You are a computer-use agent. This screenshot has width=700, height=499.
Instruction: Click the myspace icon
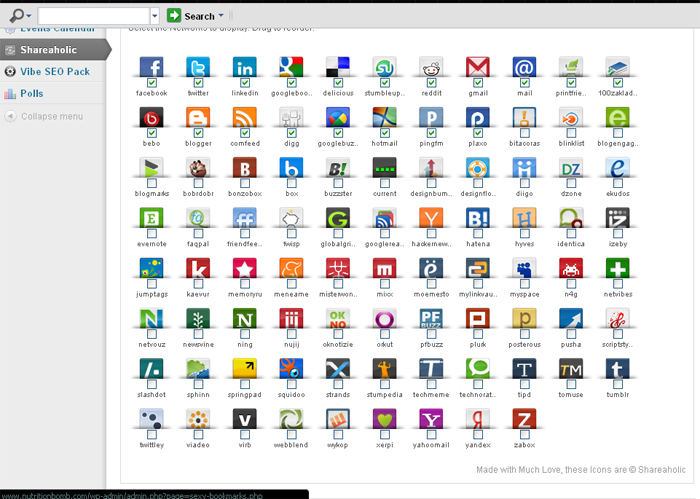point(525,268)
